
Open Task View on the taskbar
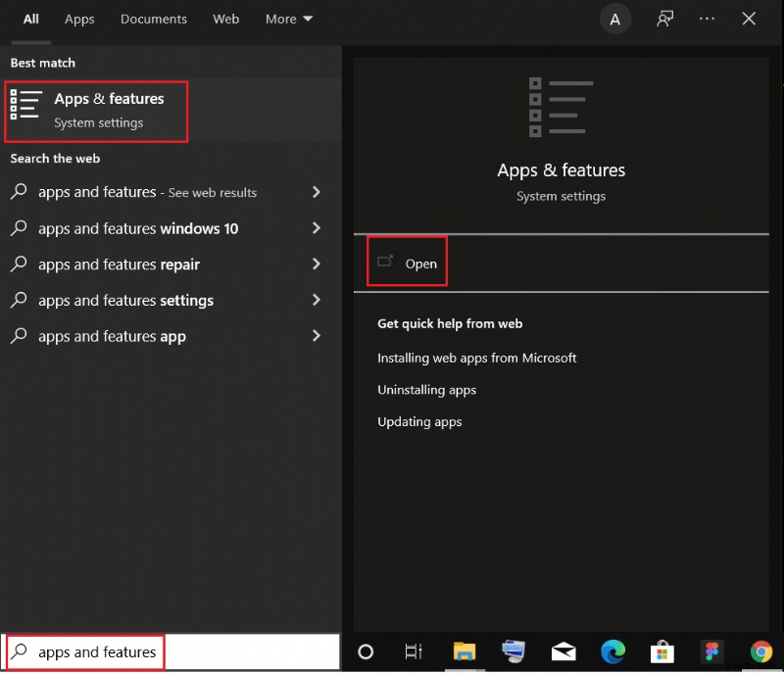(413, 651)
